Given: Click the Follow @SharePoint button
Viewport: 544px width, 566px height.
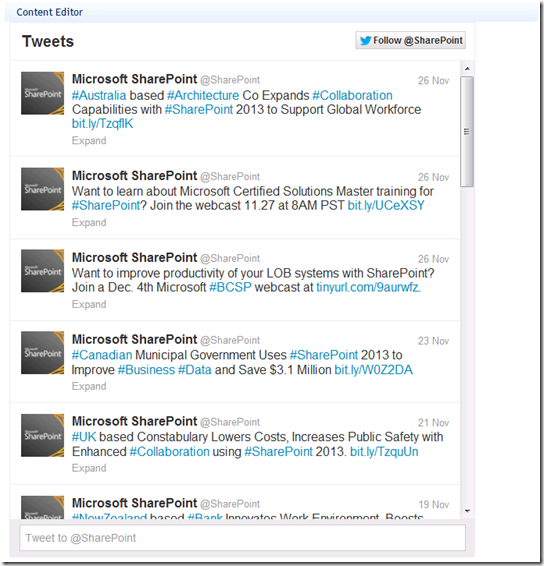Looking at the screenshot, I should coord(410,40).
